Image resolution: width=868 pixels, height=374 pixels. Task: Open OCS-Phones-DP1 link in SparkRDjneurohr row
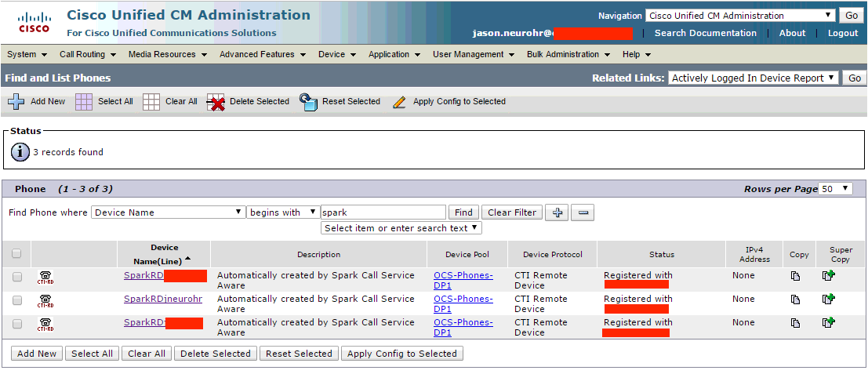(463, 303)
